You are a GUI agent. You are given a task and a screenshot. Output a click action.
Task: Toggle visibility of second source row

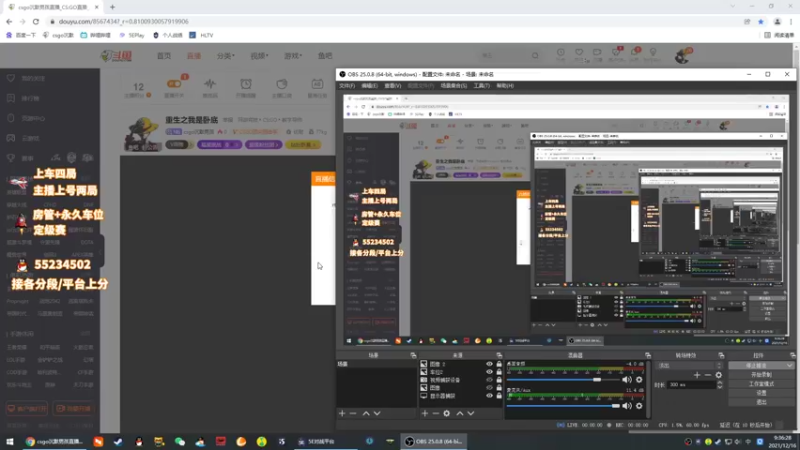[x=489, y=372]
